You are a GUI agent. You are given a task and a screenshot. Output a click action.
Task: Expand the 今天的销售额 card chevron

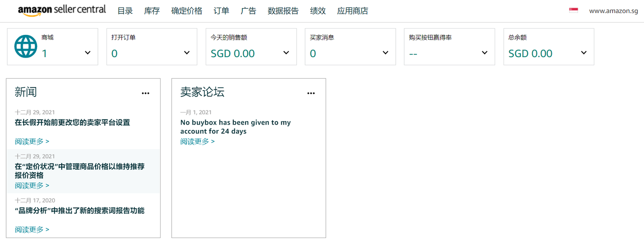pyautogui.click(x=286, y=53)
